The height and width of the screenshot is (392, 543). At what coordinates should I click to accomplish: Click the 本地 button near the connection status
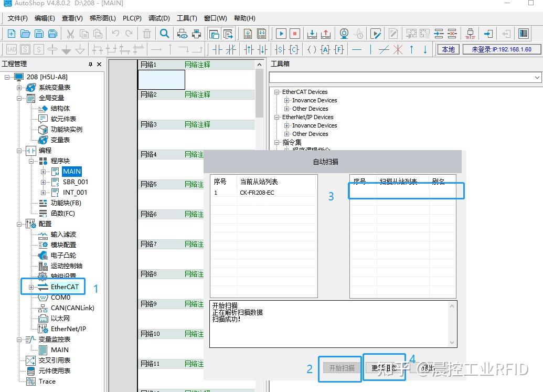(448, 49)
